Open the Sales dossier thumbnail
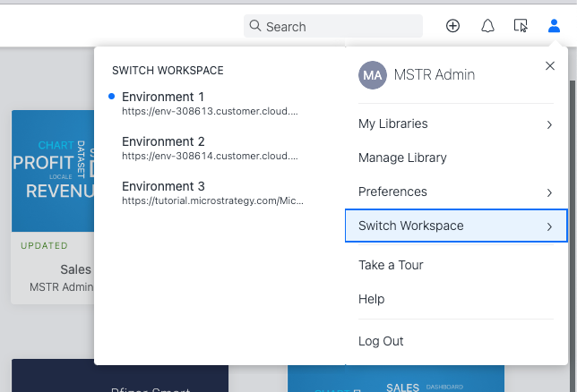This screenshot has width=577, height=392. 52,170
